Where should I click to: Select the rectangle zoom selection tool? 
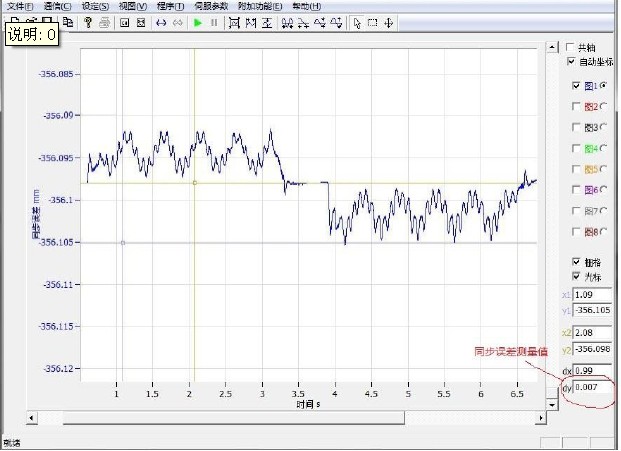pyautogui.click(x=372, y=22)
